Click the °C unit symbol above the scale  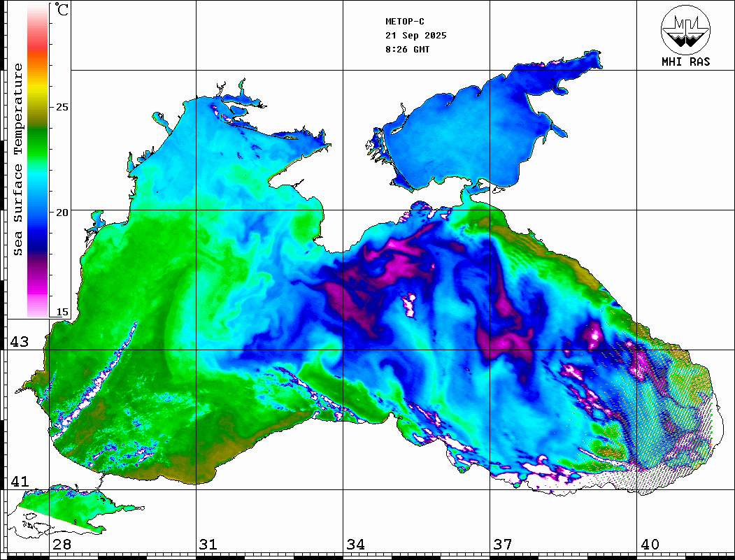pos(62,10)
